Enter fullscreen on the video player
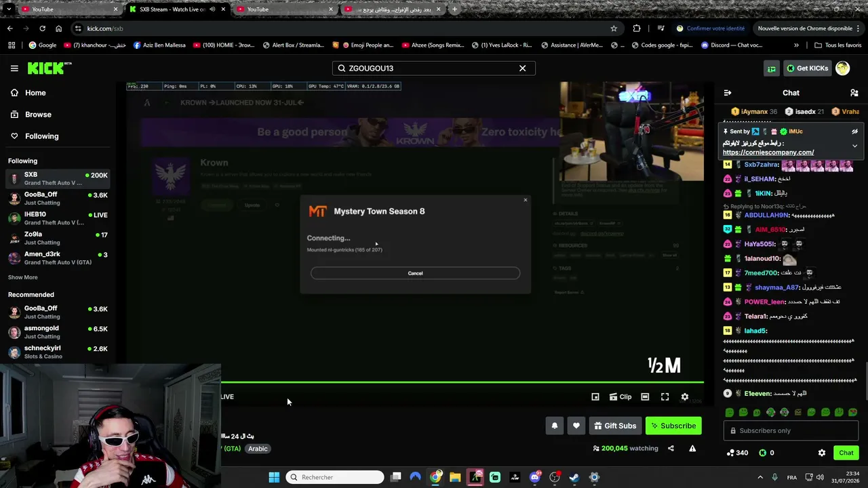 coord(665,397)
